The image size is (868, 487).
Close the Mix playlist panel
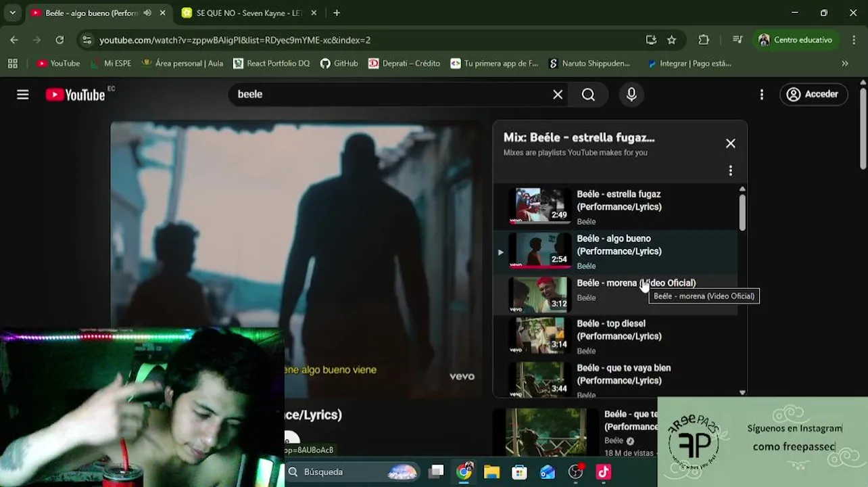[x=731, y=143]
